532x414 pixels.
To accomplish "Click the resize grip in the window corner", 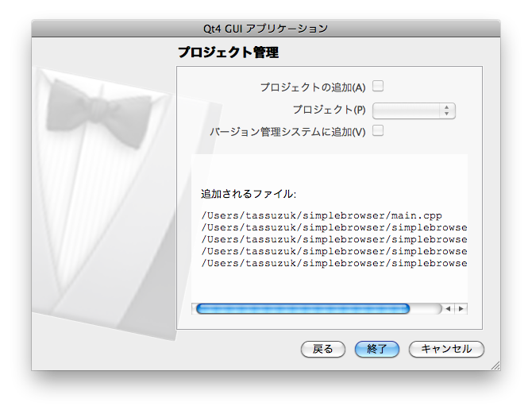I will [x=495, y=365].
